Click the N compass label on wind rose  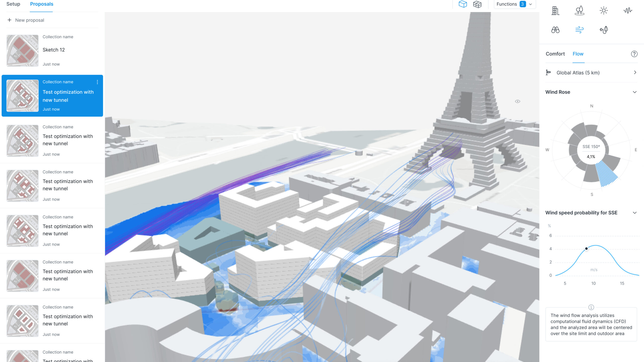click(x=592, y=106)
